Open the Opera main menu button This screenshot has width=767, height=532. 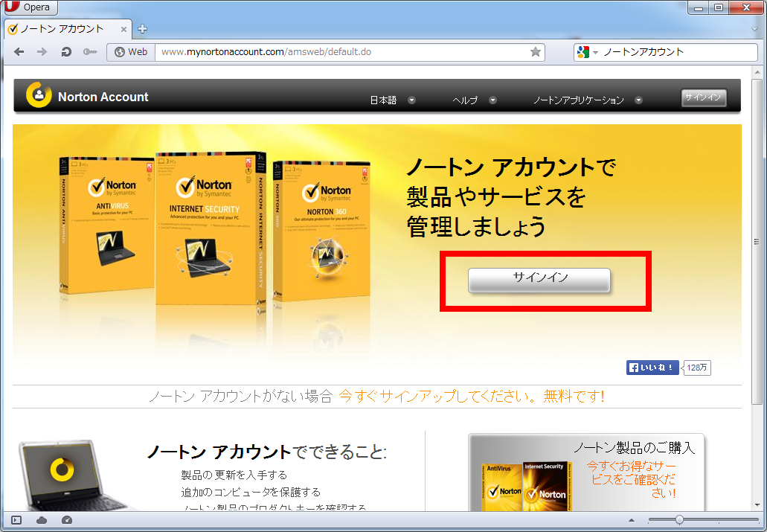31,7
